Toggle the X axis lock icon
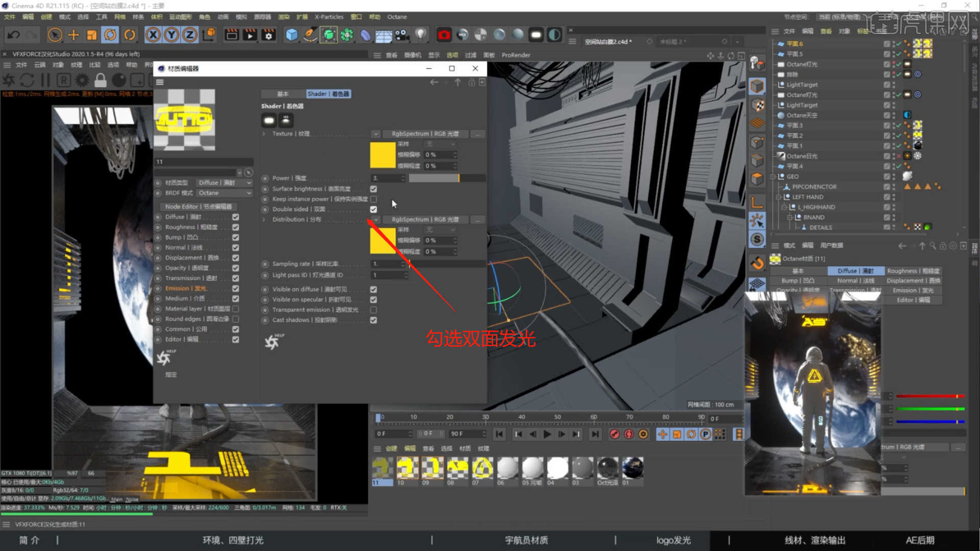This screenshot has width=980, height=551. pos(153,35)
